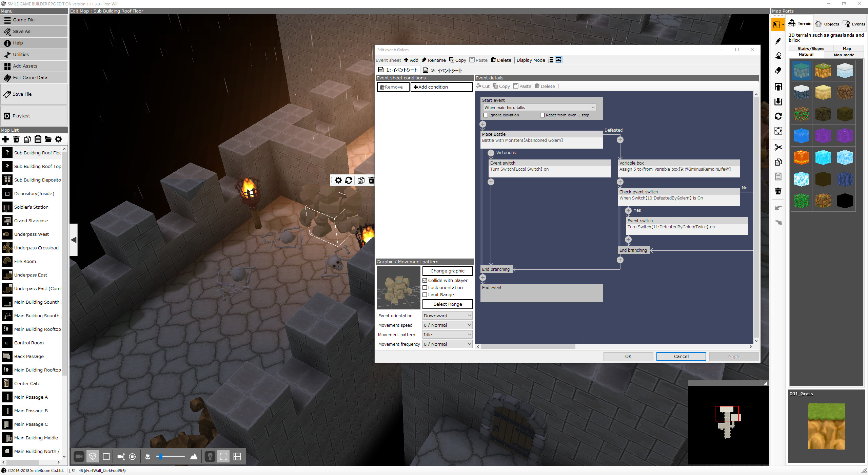Click the raise terrain tool
The height and width of the screenshot is (475, 868).
pos(778,87)
